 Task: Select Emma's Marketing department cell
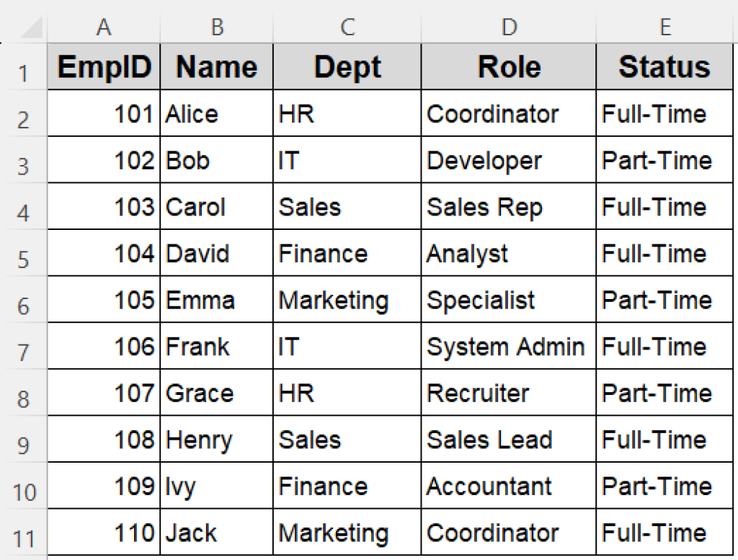click(x=347, y=300)
